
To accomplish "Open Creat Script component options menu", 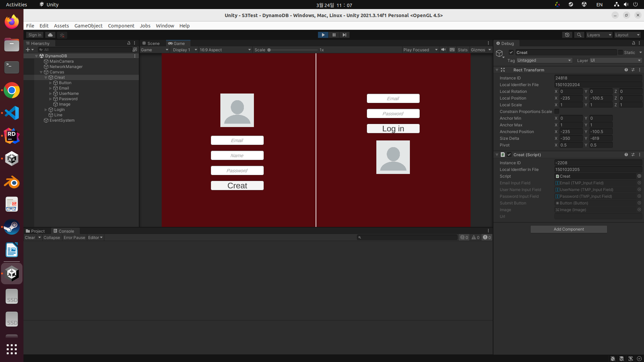I will (x=640, y=155).
